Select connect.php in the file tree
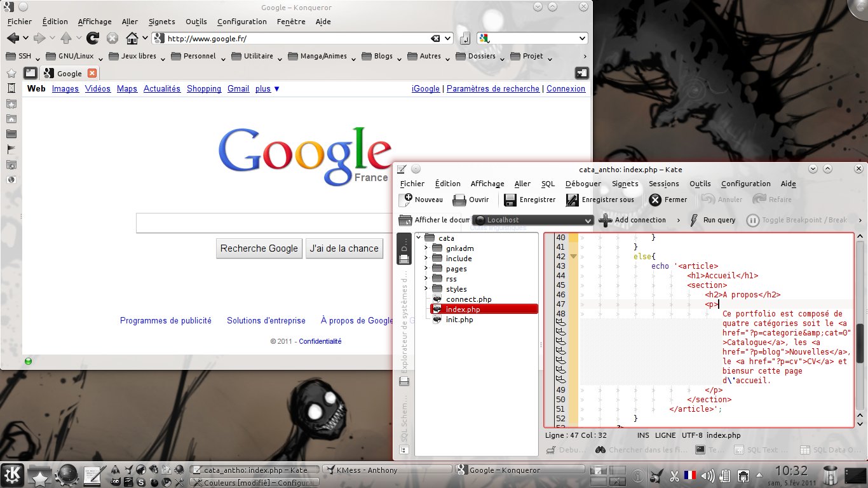 468,299
